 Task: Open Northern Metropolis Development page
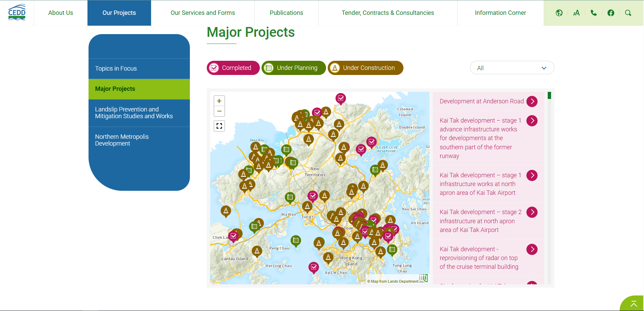click(x=122, y=140)
